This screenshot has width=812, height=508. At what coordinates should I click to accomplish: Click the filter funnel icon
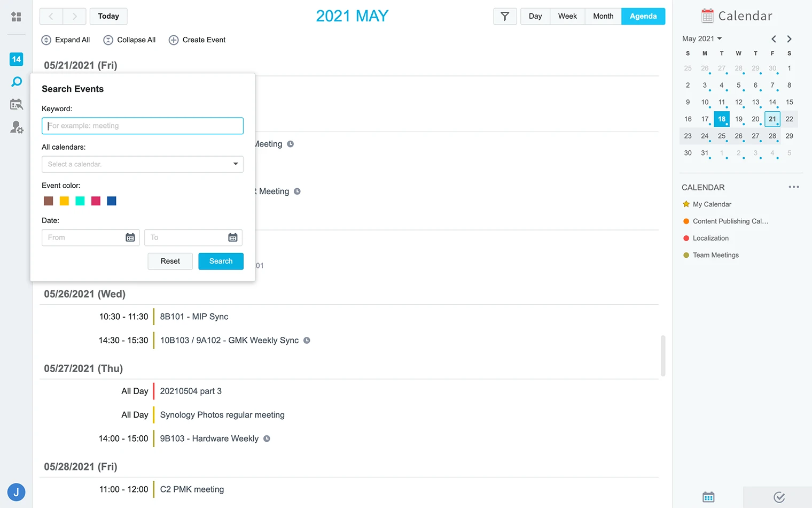[x=505, y=17]
